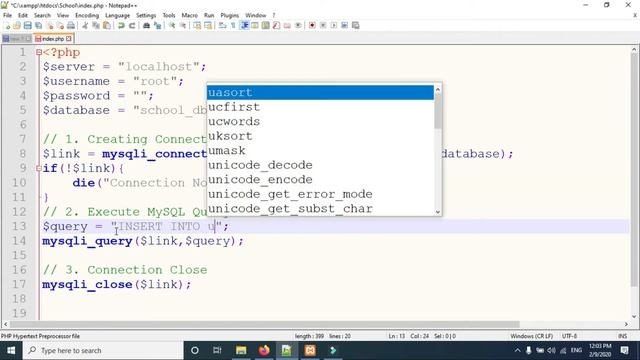This screenshot has width=640, height=360.
Task: Close the index.php tab
Action: [69, 39]
